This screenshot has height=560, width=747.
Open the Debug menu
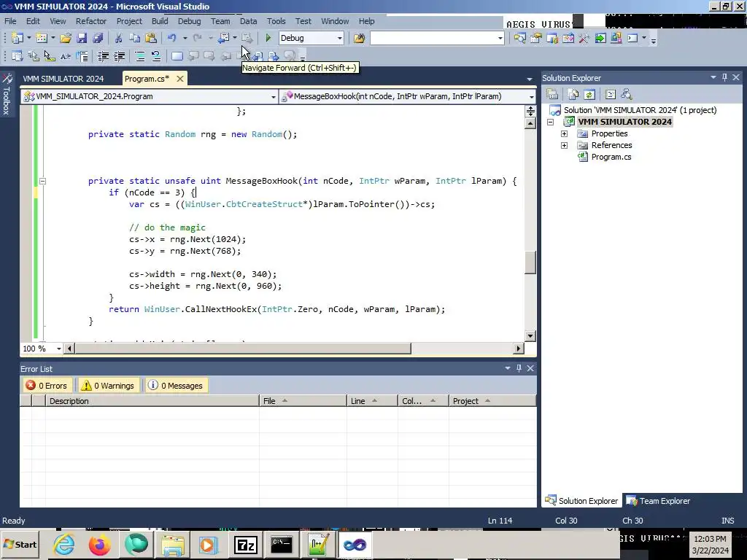(x=189, y=21)
